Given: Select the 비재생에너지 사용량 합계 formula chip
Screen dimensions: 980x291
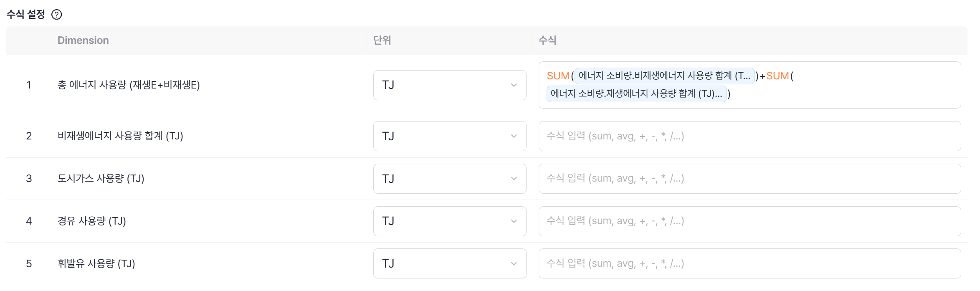Looking at the screenshot, I should (664, 76).
